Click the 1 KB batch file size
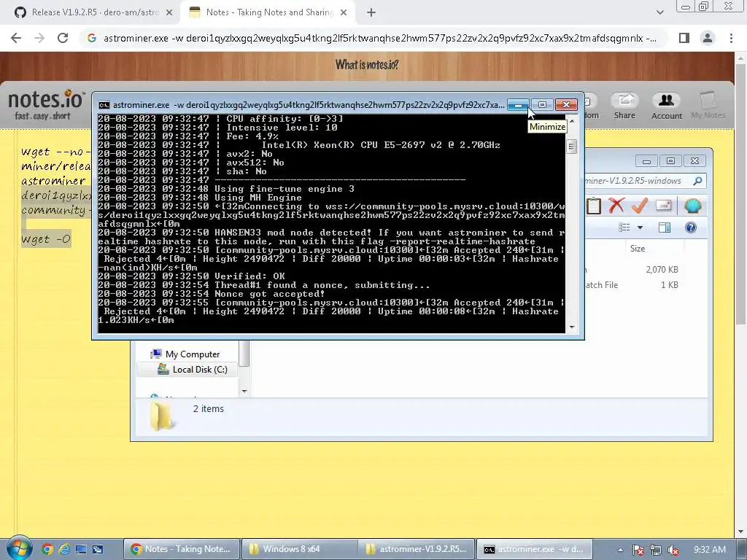Viewport: 747px width, 560px height. click(x=670, y=285)
